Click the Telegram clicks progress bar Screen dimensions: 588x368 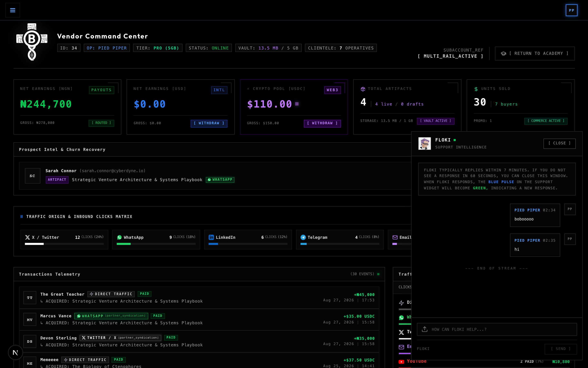[x=340, y=244]
